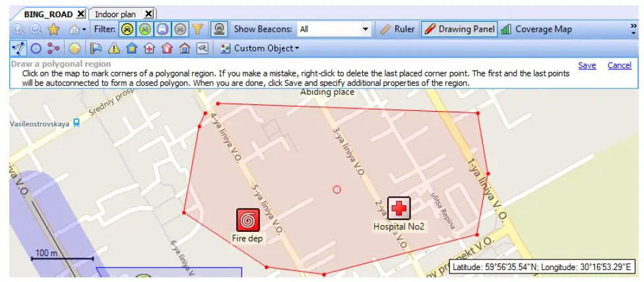Screen dimensions: 644x282
Task: Open the home view dropdown arrow
Action: coord(84,30)
